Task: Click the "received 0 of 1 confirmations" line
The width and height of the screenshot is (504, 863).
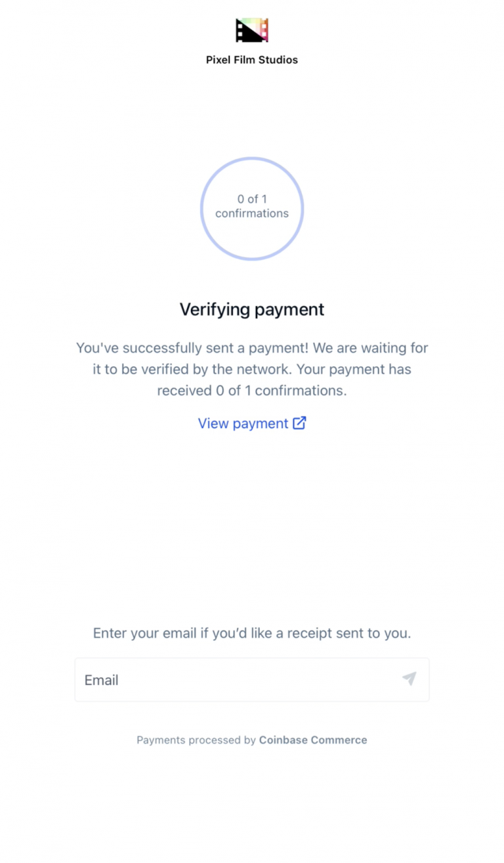Action: coord(252,390)
